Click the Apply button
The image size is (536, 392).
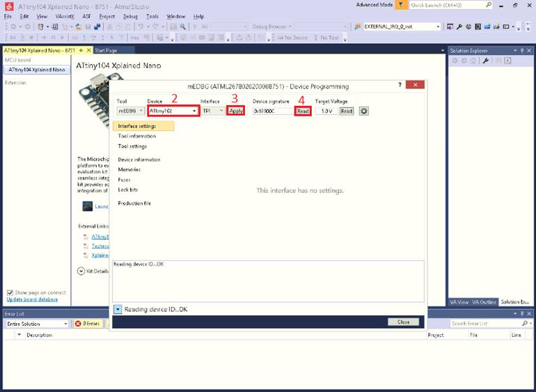(x=236, y=111)
